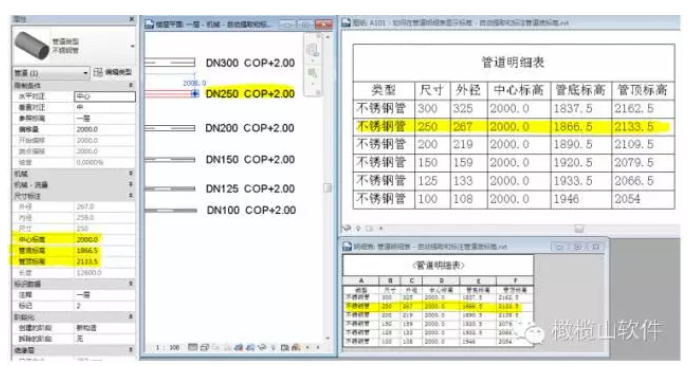The width and height of the screenshot is (689, 366).
Task: Click the reference level value field
Action: (105, 118)
